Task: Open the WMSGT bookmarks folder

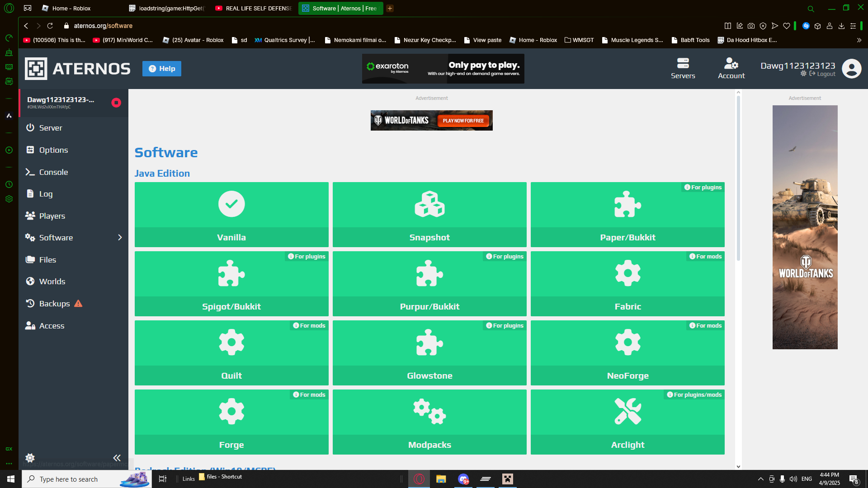Action: pos(579,40)
